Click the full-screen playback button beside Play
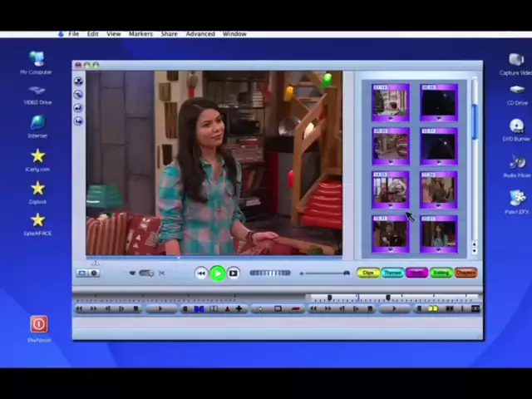This screenshot has width=532, height=399. coord(234,273)
